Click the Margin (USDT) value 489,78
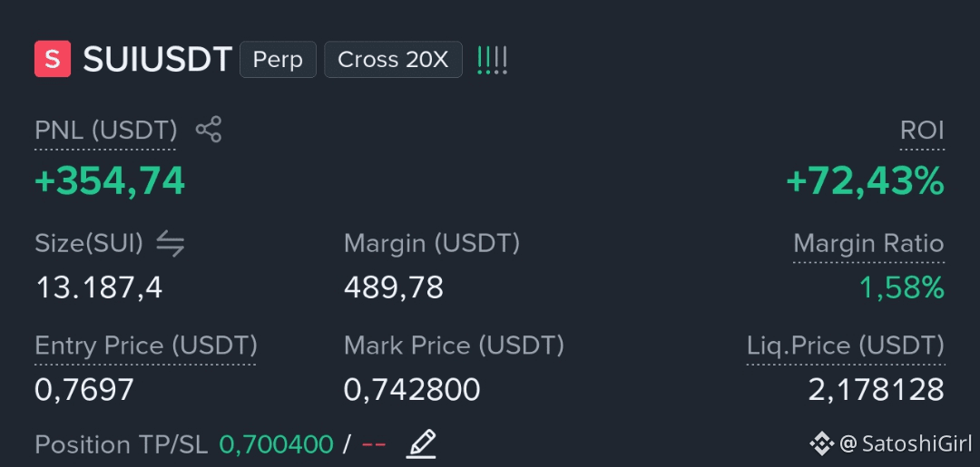Viewport: 980px width, 467px height. click(394, 287)
